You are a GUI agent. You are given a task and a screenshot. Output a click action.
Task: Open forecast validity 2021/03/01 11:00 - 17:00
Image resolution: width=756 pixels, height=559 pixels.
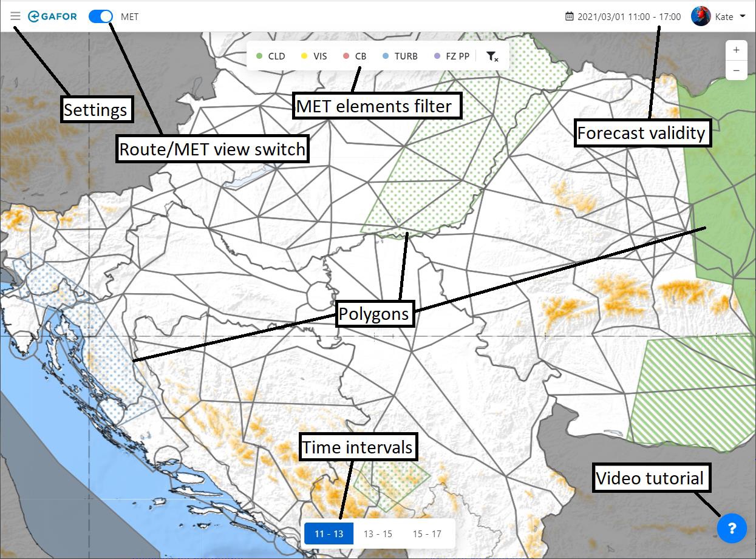pos(628,16)
